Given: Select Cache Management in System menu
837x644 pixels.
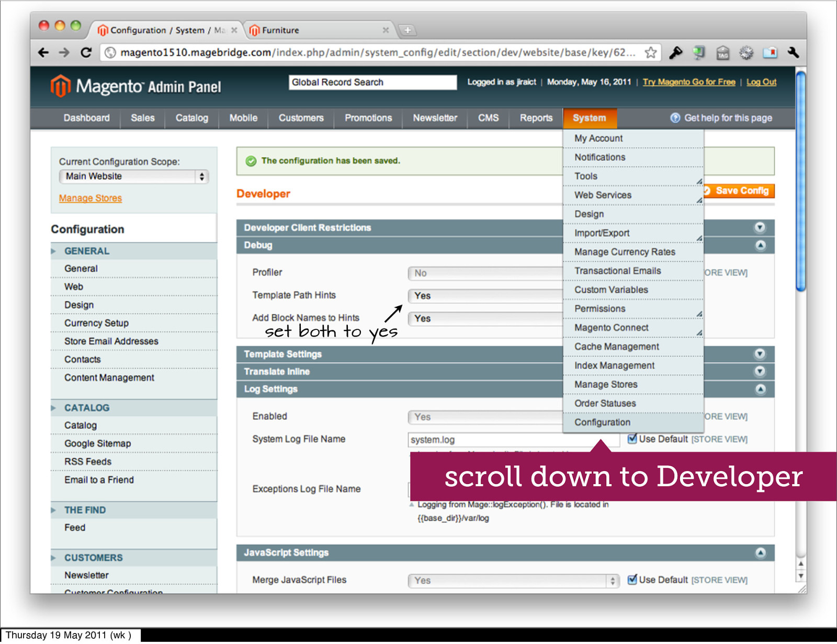Looking at the screenshot, I should tap(633, 347).
